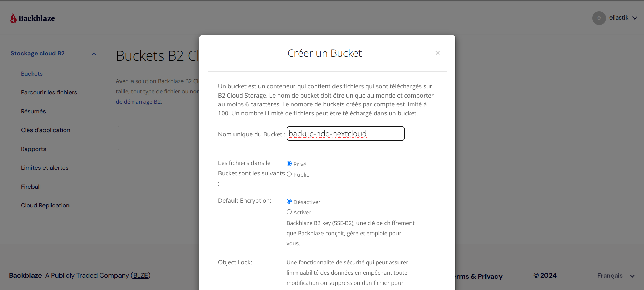Click the Stockage cloud B2 heading
Image resolution: width=644 pixels, height=290 pixels.
point(38,53)
